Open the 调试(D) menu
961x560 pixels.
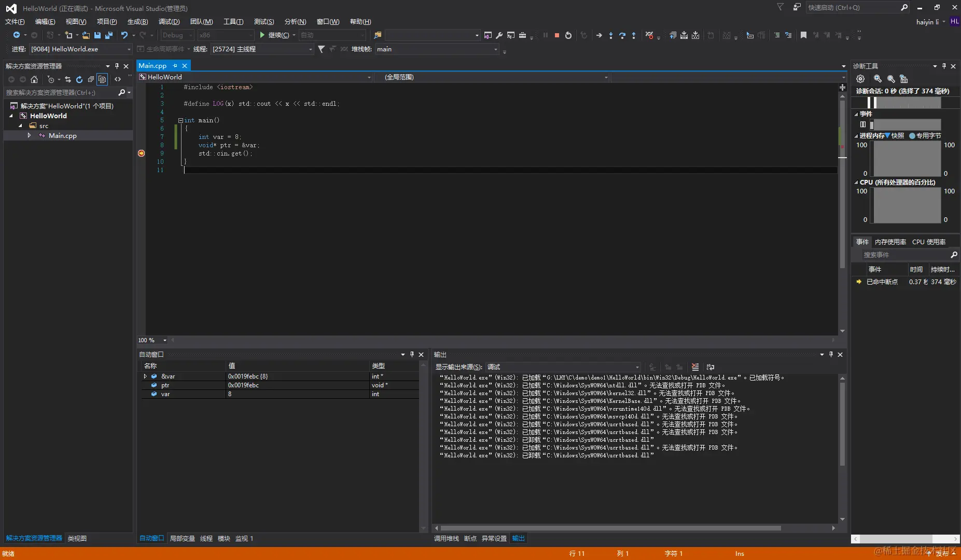[169, 22]
